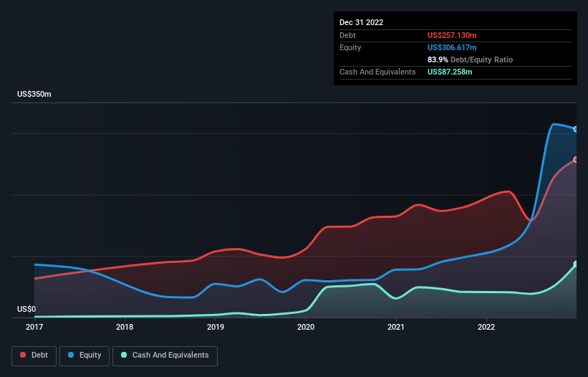Click the 2019 x-axis label

point(216,327)
